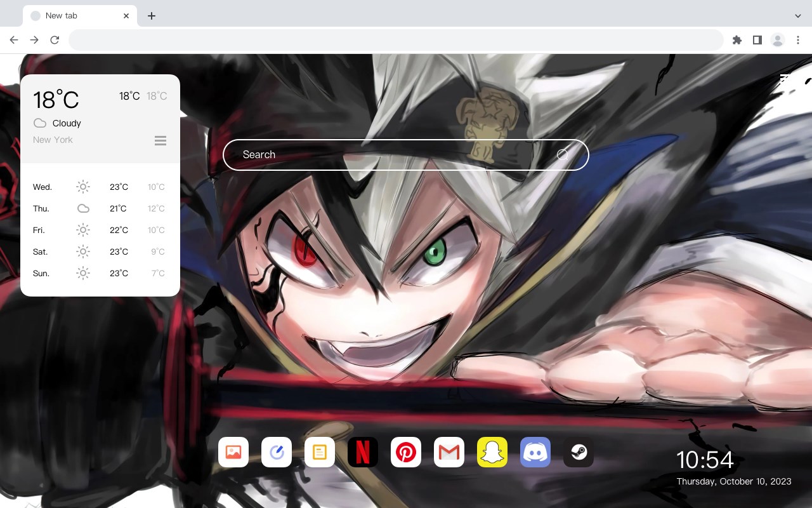Image resolution: width=812 pixels, height=508 pixels.
Task: Close the New tab tab
Action: (126, 16)
